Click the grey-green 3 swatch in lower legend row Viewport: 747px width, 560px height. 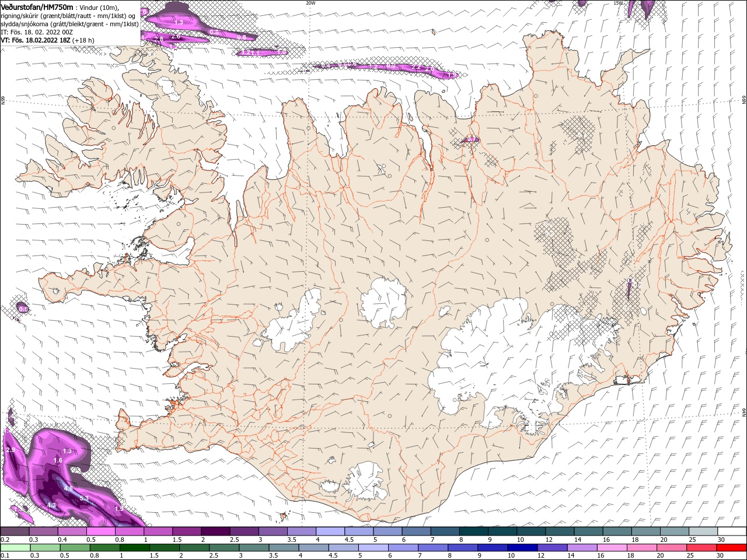click(x=254, y=548)
